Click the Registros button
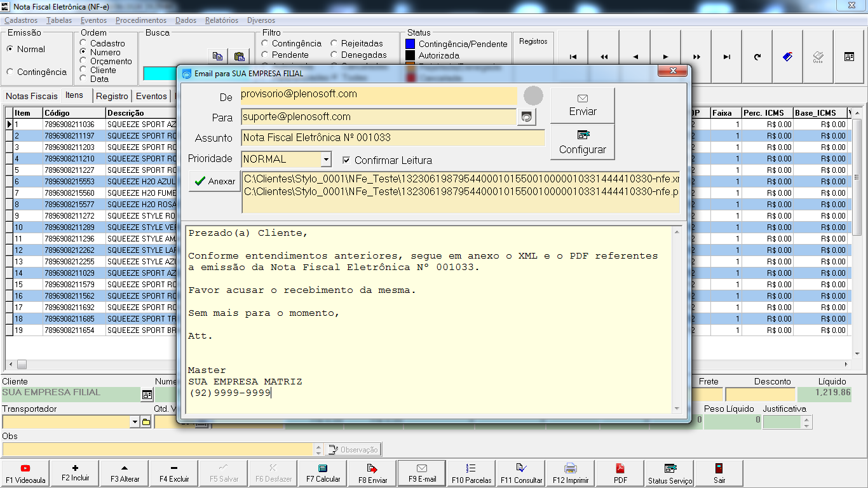Viewport: 868px width, 488px height. 533,41
